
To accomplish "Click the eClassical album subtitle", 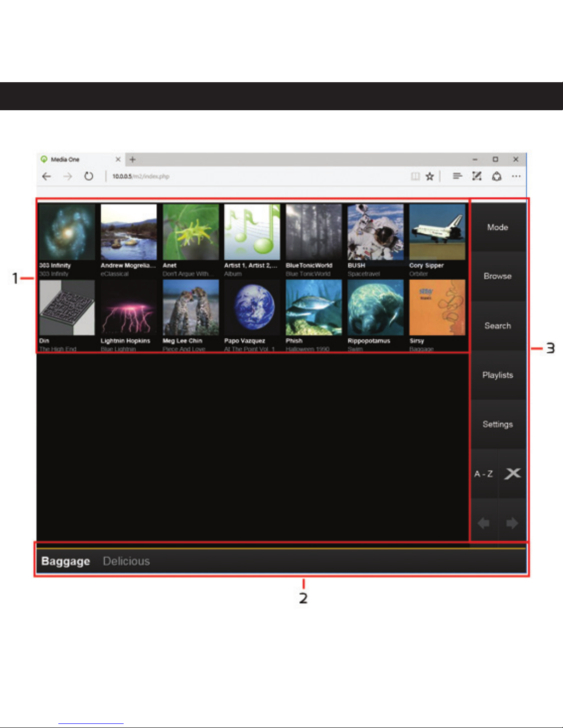I will click(x=115, y=274).
